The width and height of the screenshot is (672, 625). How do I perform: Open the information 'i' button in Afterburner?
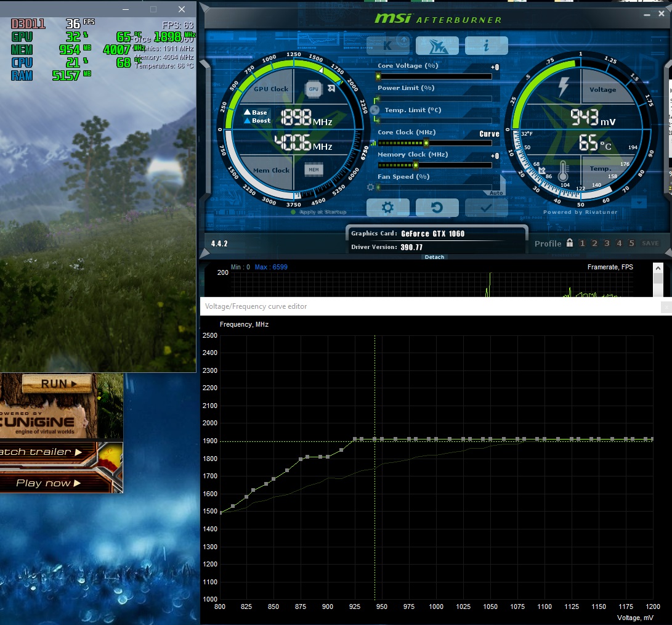(x=487, y=46)
